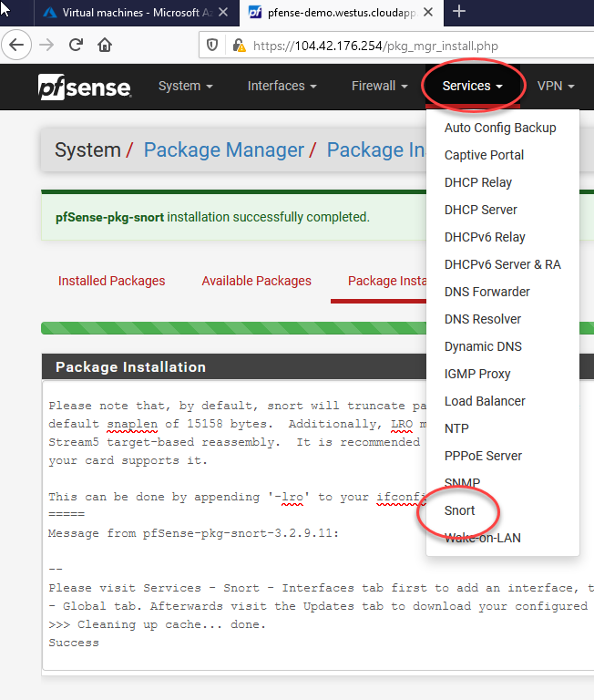
Task: Click the '>>> Cleaning up cache... done.' line
Action: pyautogui.click(x=157, y=624)
